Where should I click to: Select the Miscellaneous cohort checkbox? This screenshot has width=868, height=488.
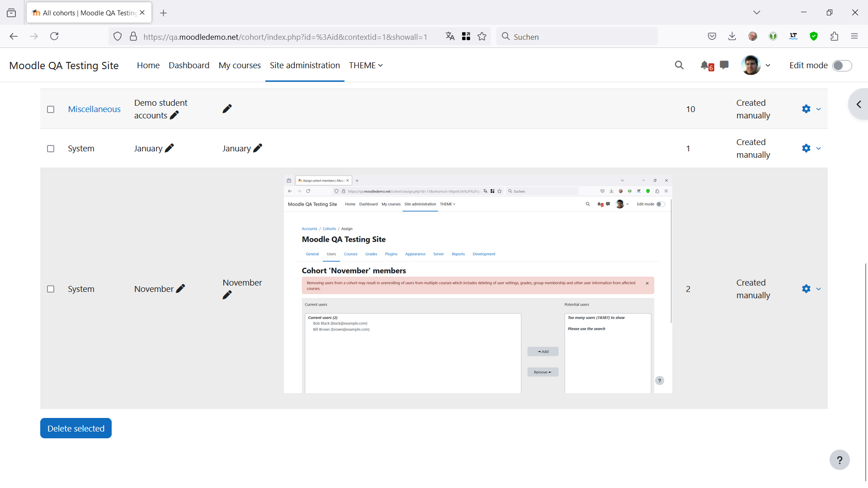click(x=51, y=109)
